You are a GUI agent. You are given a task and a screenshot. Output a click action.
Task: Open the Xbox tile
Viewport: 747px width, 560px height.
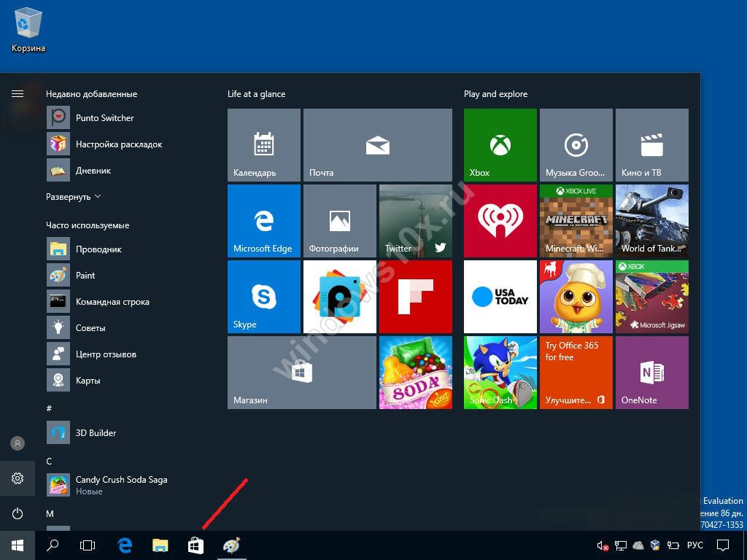(500, 144)
